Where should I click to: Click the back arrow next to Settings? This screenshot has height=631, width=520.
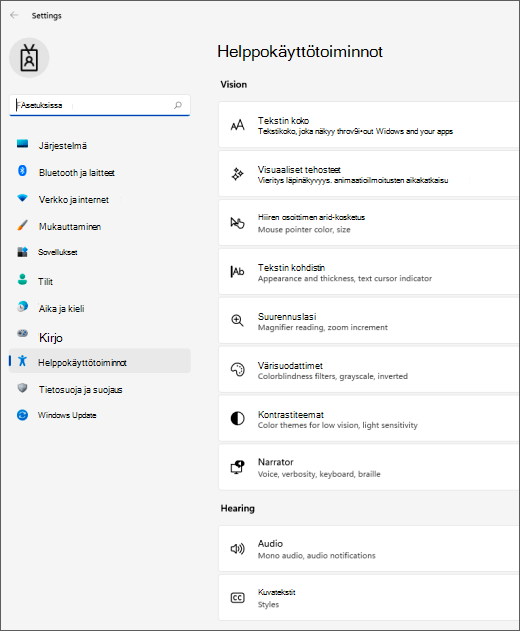14,15
